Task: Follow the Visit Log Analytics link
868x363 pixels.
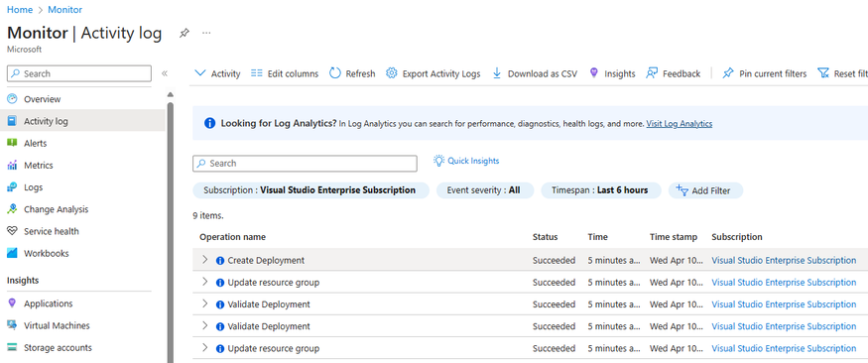Action: 680,123
